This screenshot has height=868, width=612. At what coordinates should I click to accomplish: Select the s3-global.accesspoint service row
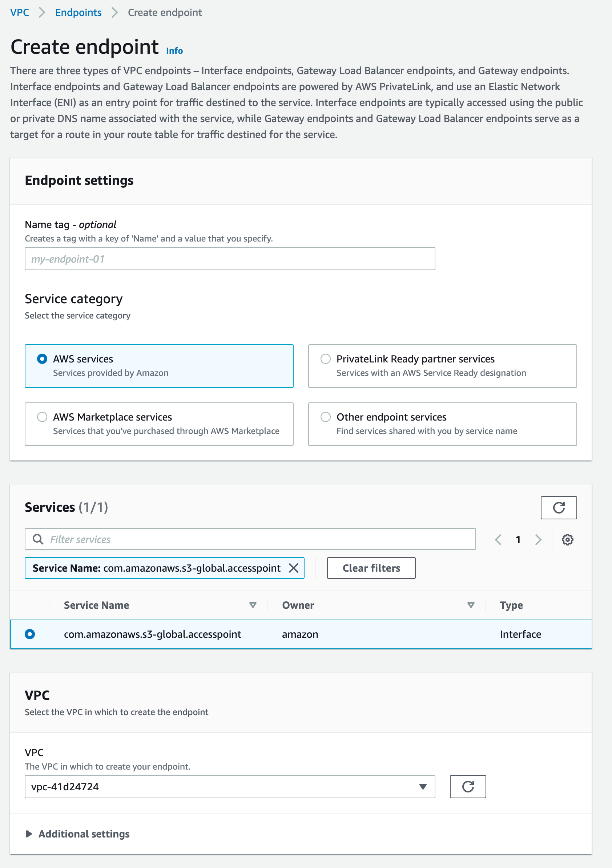pos(30,634)
